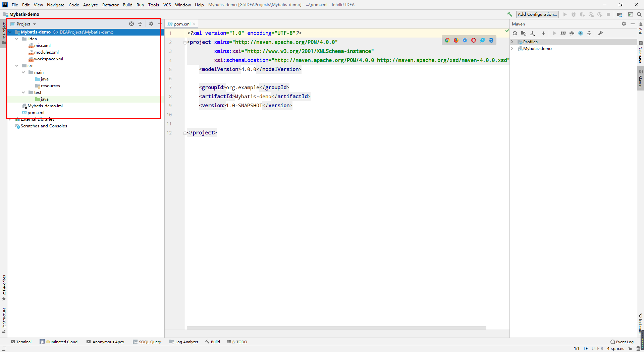Expand the Profiles node in Maven
The height and width of the screenshot is (352, 644).
[x=512, y=42]
